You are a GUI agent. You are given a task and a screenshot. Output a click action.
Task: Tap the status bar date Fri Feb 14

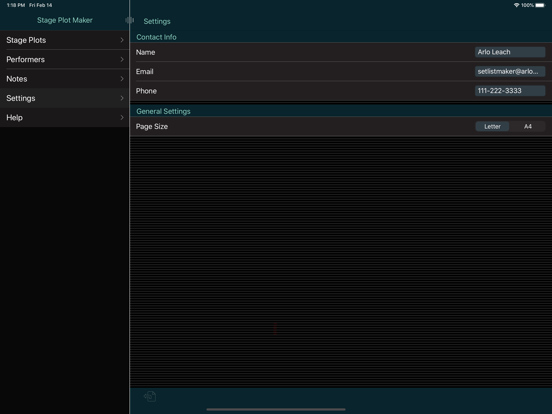(x=40, y=5)
